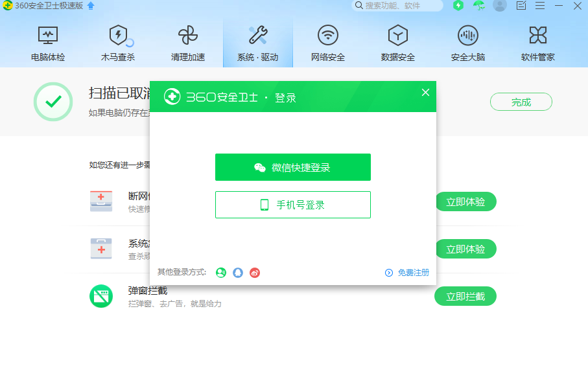Click 微信快捷登录 WeChat login button

[x=293, y=167]
